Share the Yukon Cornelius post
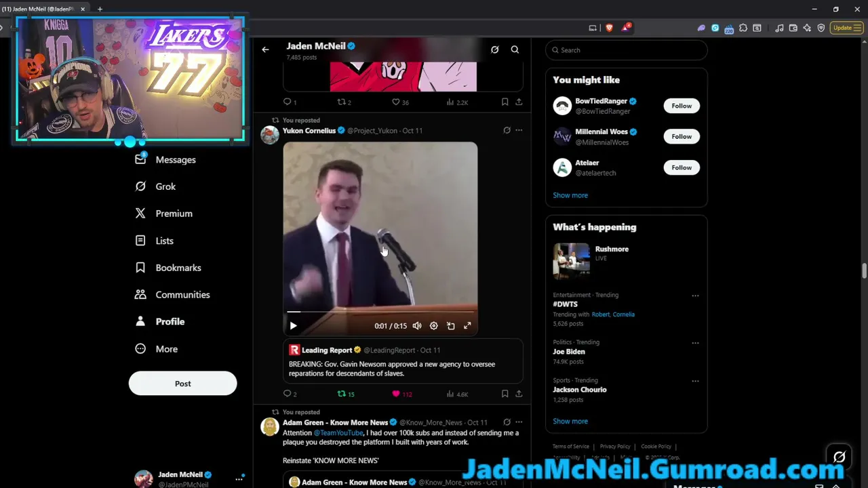 point(519,394)
